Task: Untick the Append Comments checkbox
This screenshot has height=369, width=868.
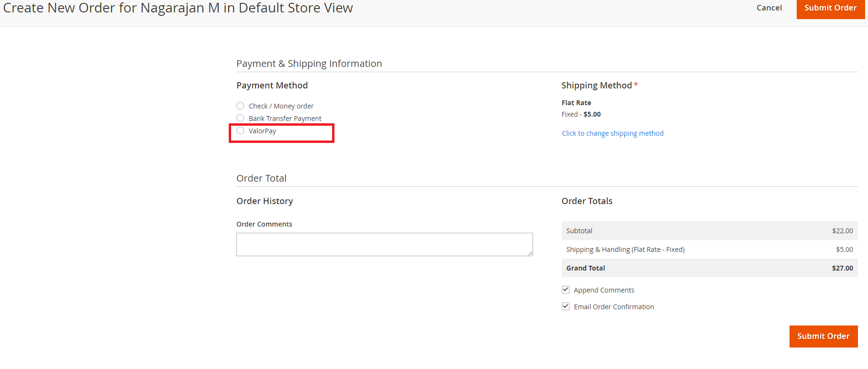Action: coord(566,290)
